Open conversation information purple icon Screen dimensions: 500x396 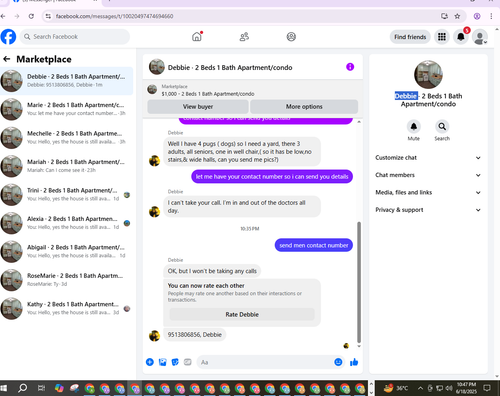pos(350,67)
